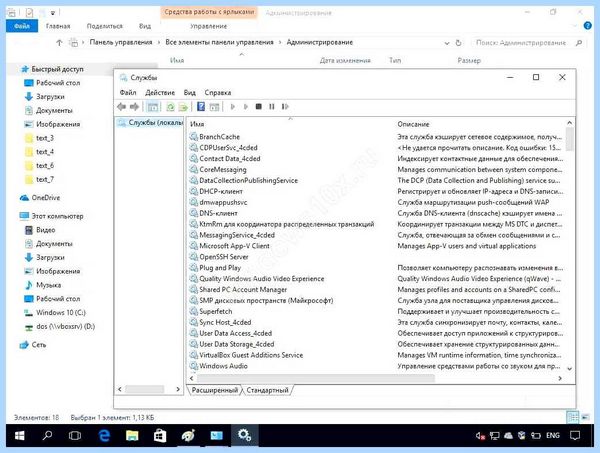This screenshot has width=600, height=453.
Task: Click the muted volume tray icon
Action: (481, 435)
